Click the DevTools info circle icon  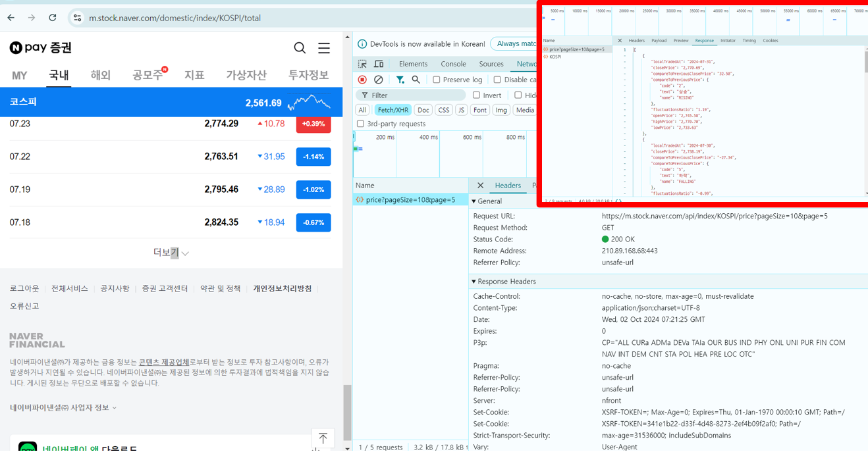[362, 44]
